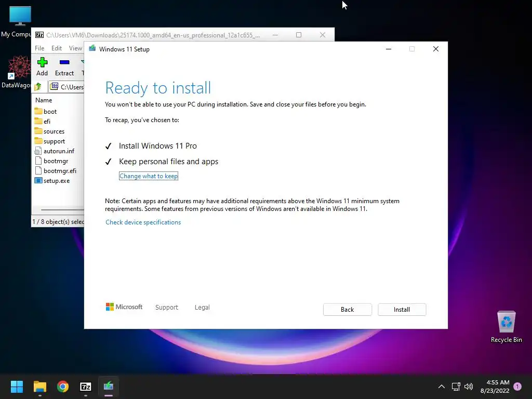
Task: Select the support folder in 7-Zip
Action: pos(49,141)
